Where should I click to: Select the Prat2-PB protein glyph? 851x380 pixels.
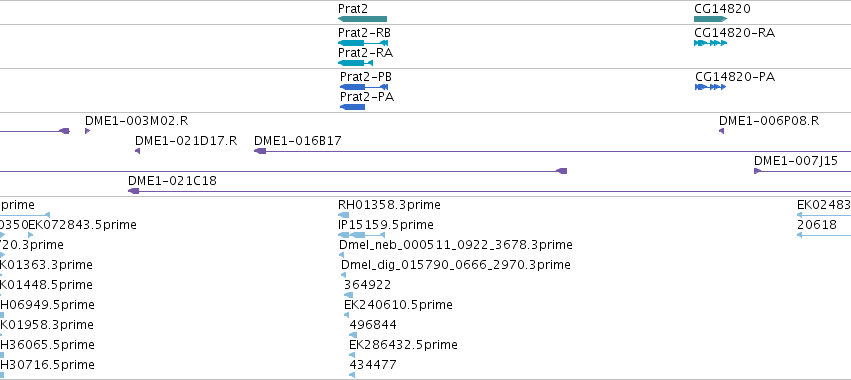tap(364, 87)
